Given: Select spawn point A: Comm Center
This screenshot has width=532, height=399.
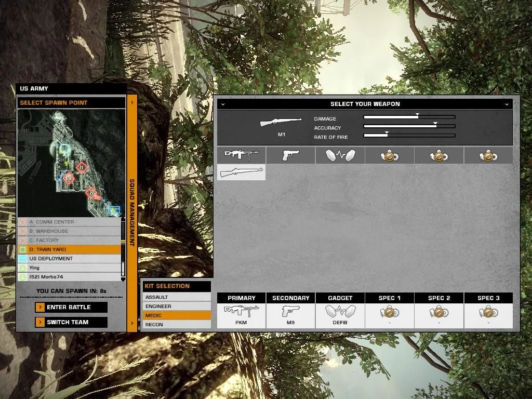Looking at the screenshot, I should 69,222.
